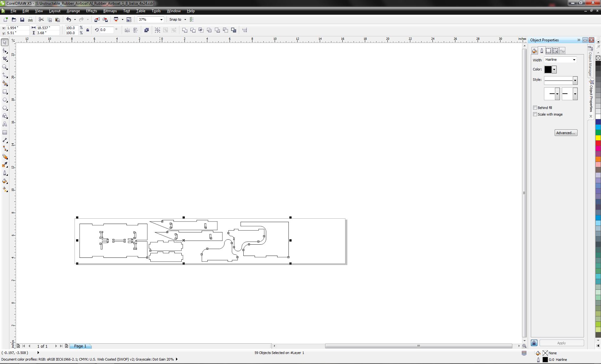The height and width of the screenshot is (364, 601).
Task: Select the Dimension tool
Action: [5, 141]
